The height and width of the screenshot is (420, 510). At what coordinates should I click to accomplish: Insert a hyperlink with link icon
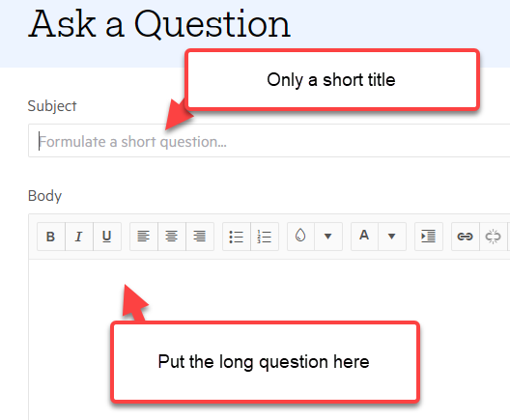pos(466,237)
